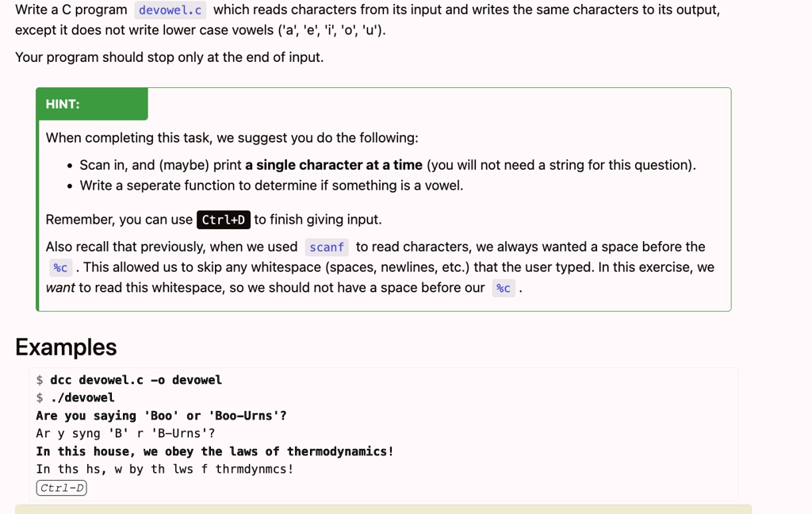
Task: Click 'When completing this task, we suggest' sentence
Action: tap(232, 138)
